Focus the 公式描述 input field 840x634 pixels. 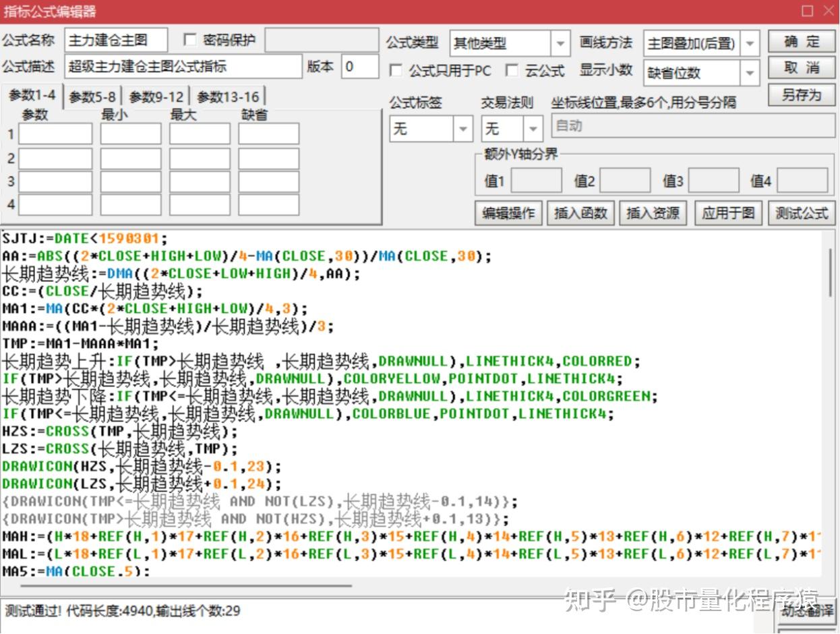click(x=183, y=67)
